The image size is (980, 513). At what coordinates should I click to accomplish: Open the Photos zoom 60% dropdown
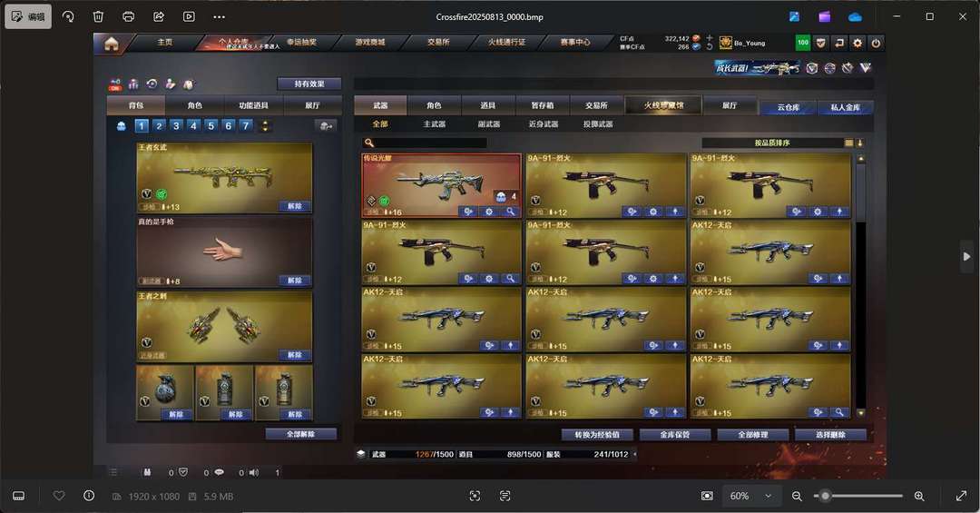click(x=753, y=496)
